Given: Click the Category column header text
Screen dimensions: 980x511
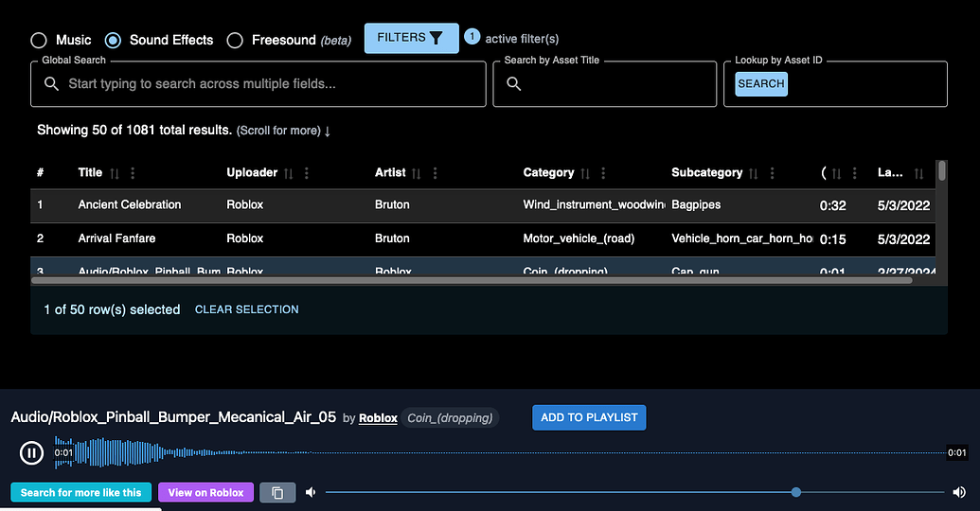Looking at the screenshot, I should [548, 172].
